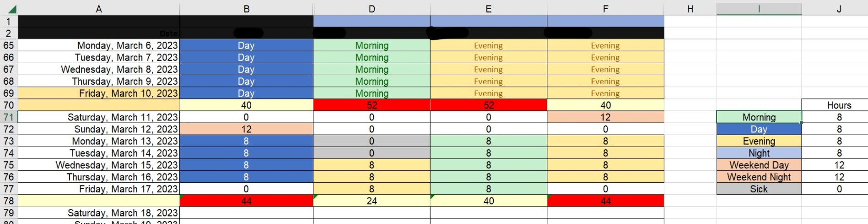Select the red 44 total in column B
The height and width of the screenshot is (224, 868).
[246, 201]
